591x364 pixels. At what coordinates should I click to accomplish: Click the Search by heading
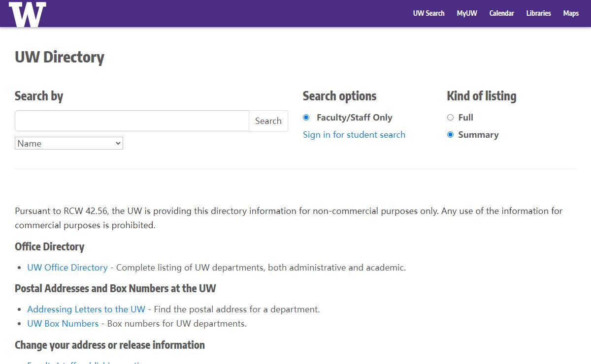click(x=39, y=96)
